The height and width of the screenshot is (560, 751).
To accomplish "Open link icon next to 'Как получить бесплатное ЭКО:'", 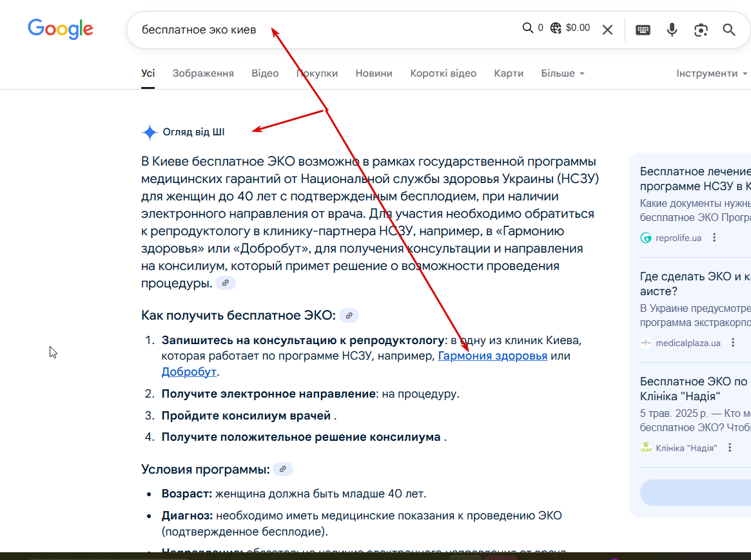I will 349,315.
